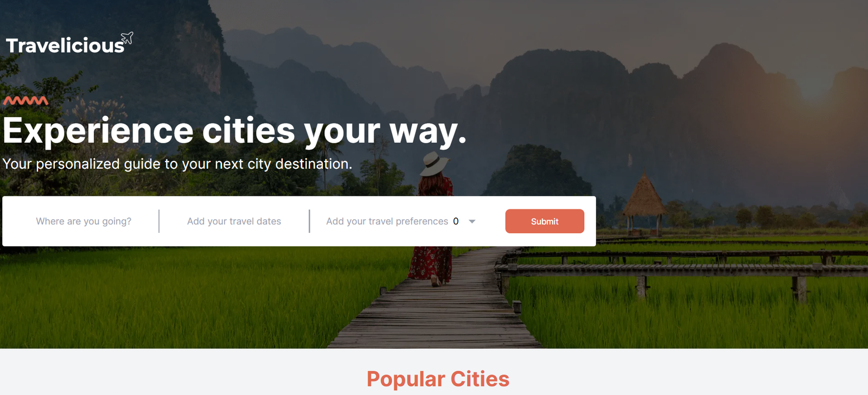Click the preferences count number 0
The width and height of the screenshot is (868, 395).
tap(456, 221)
